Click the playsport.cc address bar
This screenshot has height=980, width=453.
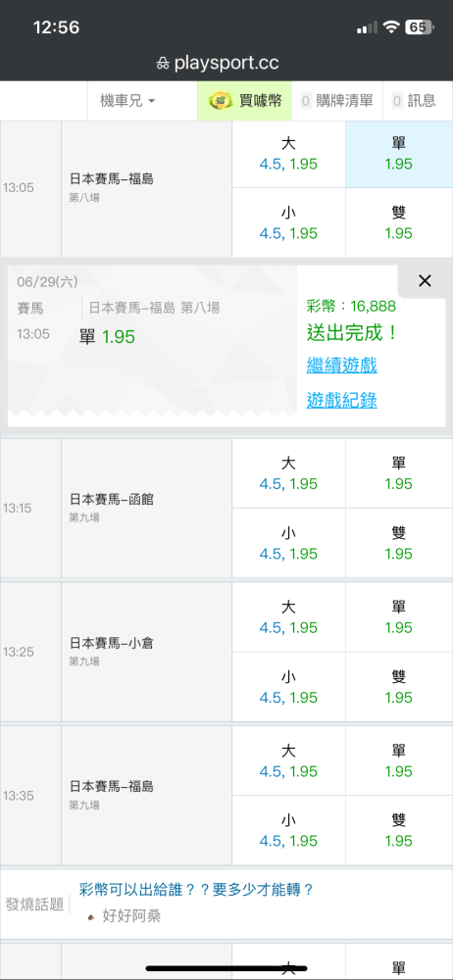(x=226, y=63)
